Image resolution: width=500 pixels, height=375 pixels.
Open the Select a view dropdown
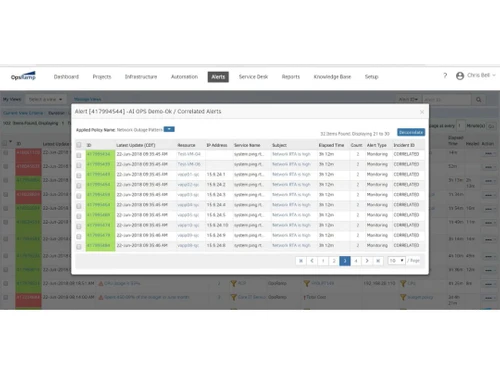point(45,99)
